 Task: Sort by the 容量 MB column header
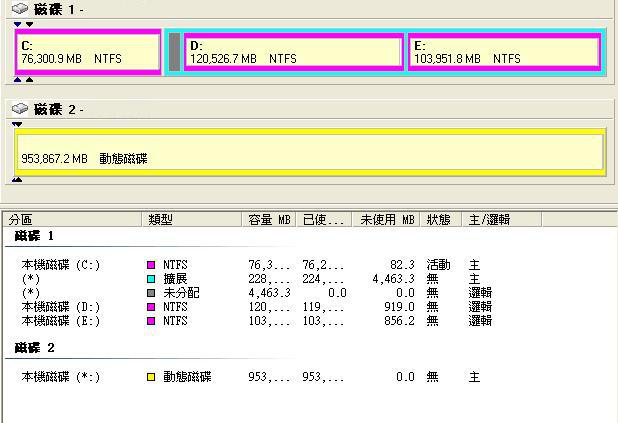(x=269, y=220)
